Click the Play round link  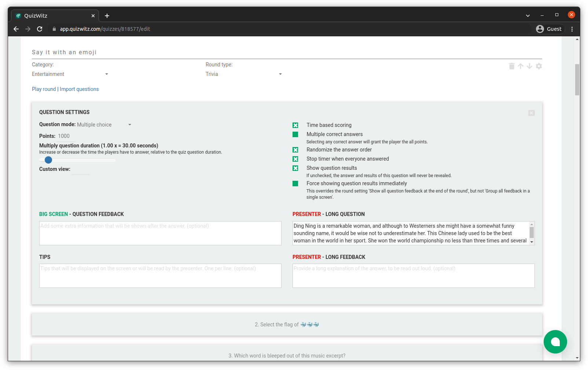pyautogui.click(x=44, y=89)
